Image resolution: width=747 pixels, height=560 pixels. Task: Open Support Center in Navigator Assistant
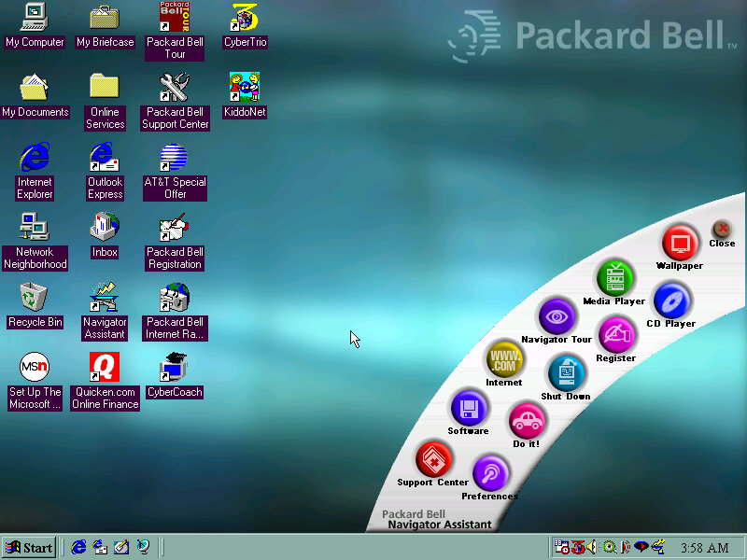[x=433, y=459]
